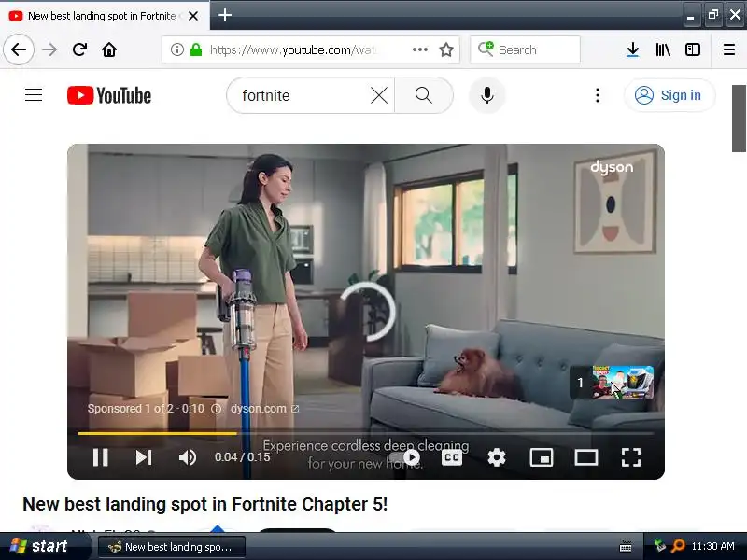Open the YouTube guide hamburger menu

[x=34, y=95]
